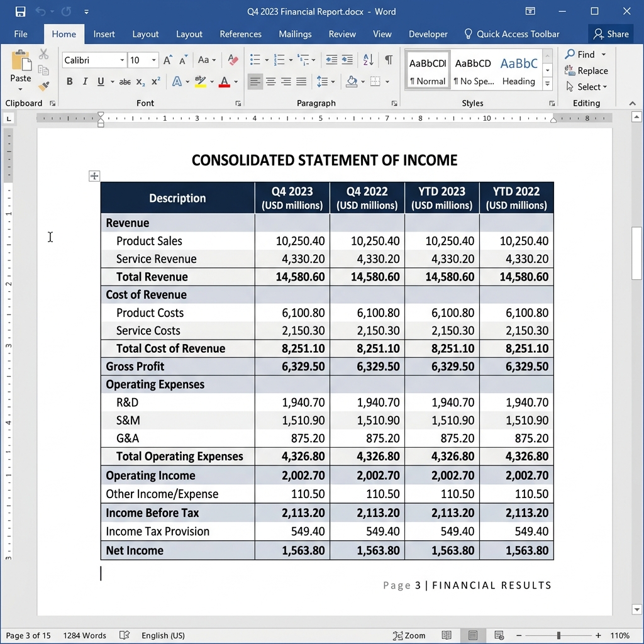Select the Center alignment icon
Image resolution: width=644 pixels, height=644 pixels.
pos(270,82)
